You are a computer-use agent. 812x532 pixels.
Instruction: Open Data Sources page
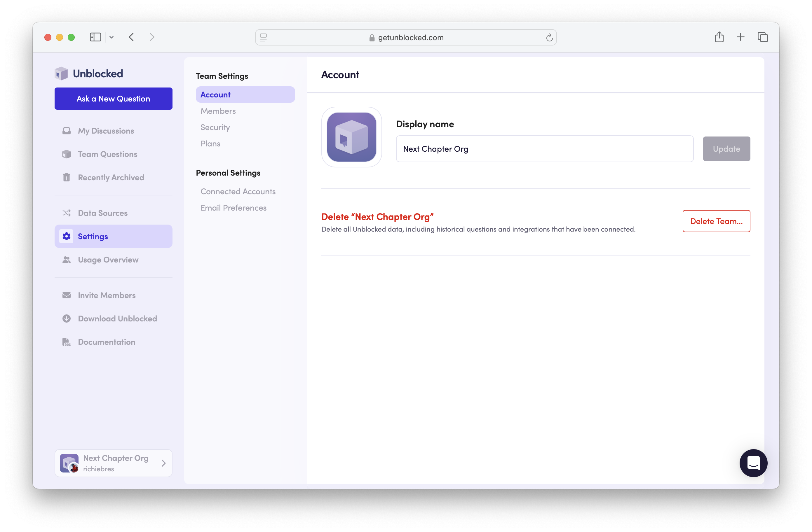click(114, 213)
